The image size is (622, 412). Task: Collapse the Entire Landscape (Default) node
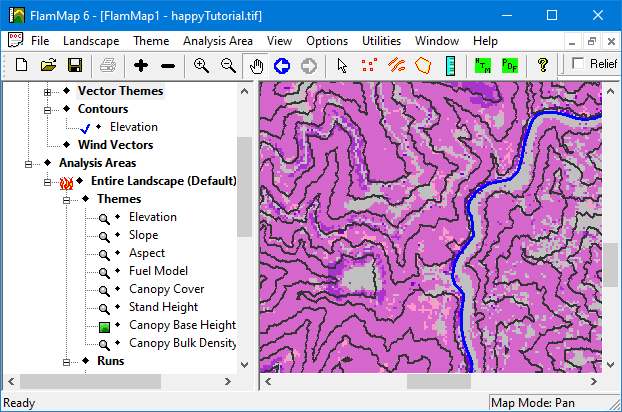pyautogui.click(x=47, y=182)
